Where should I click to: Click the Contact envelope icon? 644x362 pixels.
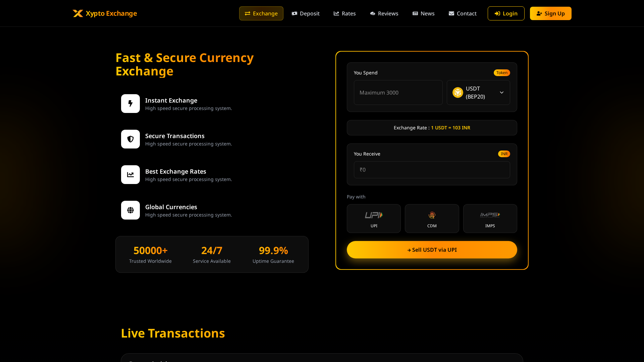point(451,13)
